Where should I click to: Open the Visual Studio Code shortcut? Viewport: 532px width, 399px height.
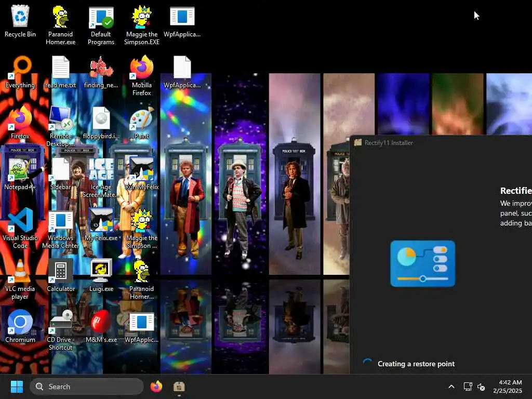[20, 229]
